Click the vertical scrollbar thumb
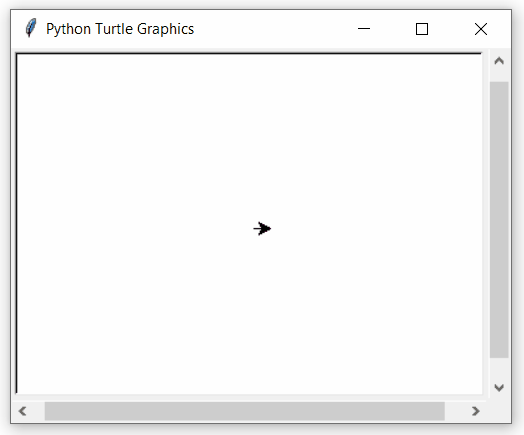This screenshot has height=435, width=524. point(499,220)
